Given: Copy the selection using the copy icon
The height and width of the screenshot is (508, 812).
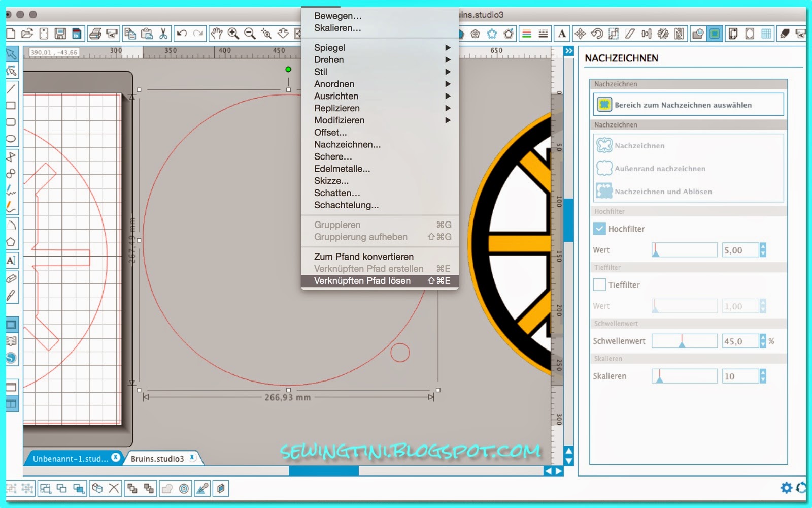Looking at the screenshot, I should point(130,34).
